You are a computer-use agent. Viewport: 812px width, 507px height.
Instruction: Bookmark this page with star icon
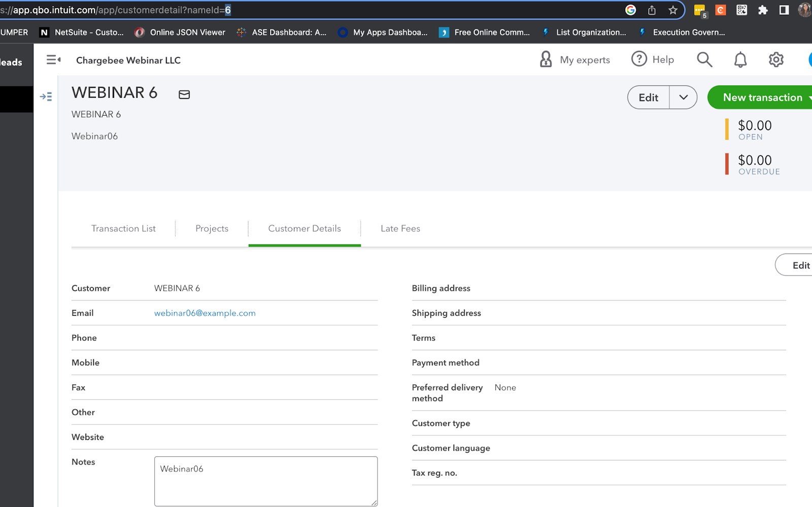[x=673, y=10]
